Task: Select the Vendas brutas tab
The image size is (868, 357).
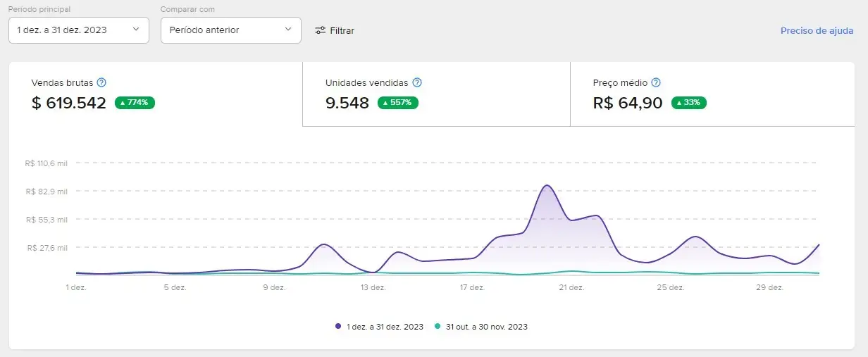Action: pos(155,94)
